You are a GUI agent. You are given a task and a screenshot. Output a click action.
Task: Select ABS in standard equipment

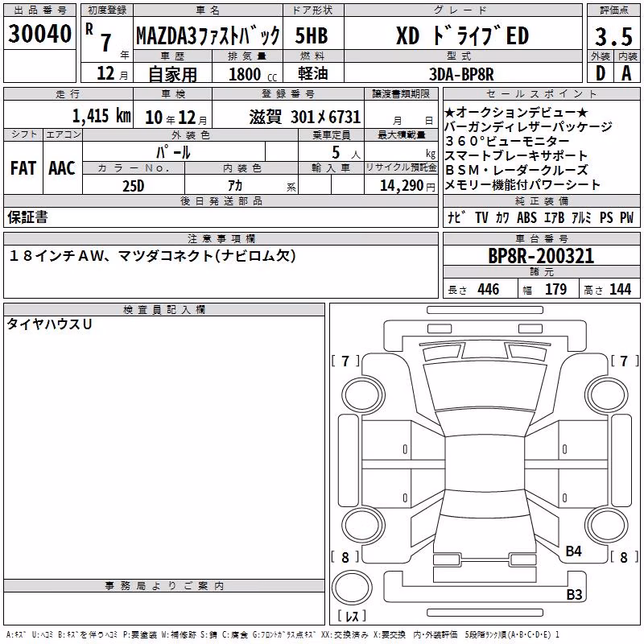point(527,217)
